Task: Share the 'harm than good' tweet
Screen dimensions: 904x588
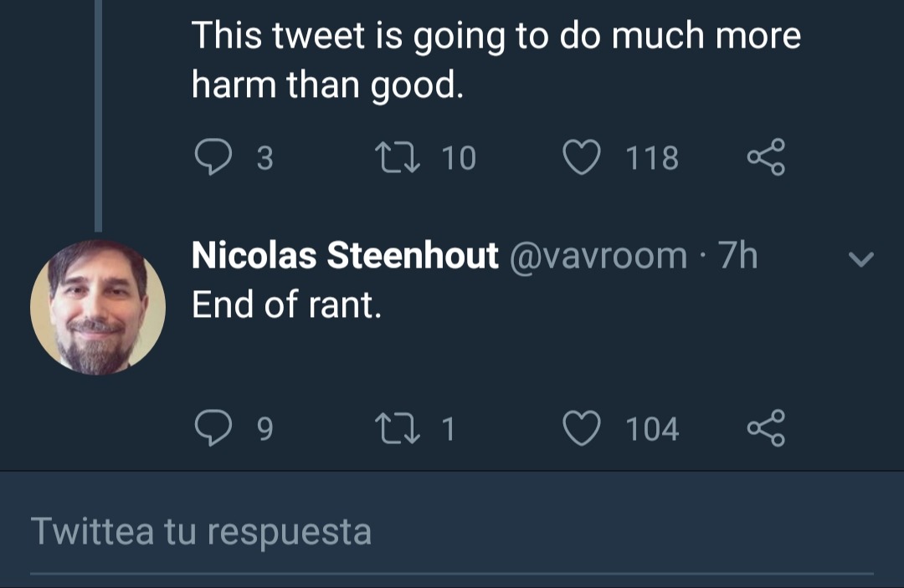Action: (x=766, y=157)
